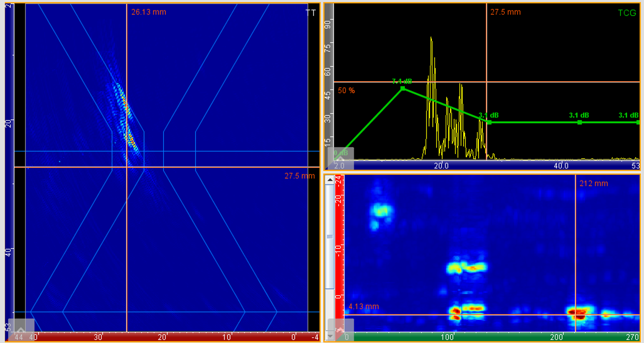This screenshot has height=343, width=644.
Task: Select the 212 mm scan cursor label
Action: (593, 184)
